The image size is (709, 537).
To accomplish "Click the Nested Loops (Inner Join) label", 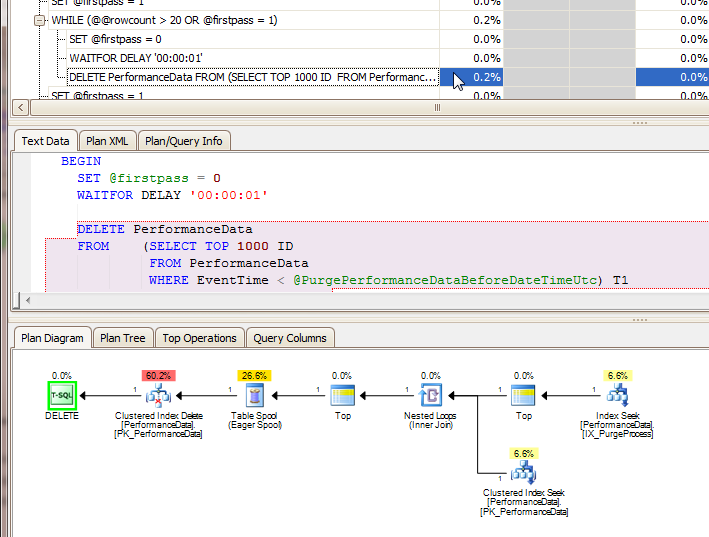I will click(x=430, y=420).
